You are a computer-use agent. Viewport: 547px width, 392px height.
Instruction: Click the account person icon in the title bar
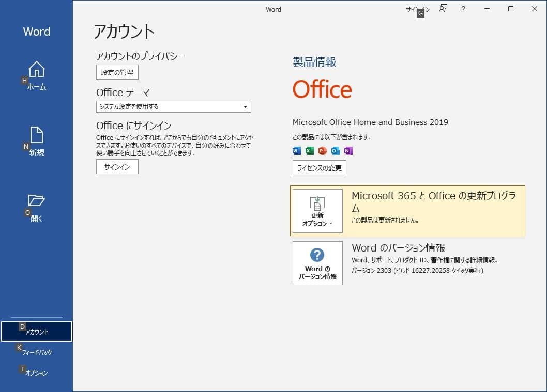tap(443, 9)
